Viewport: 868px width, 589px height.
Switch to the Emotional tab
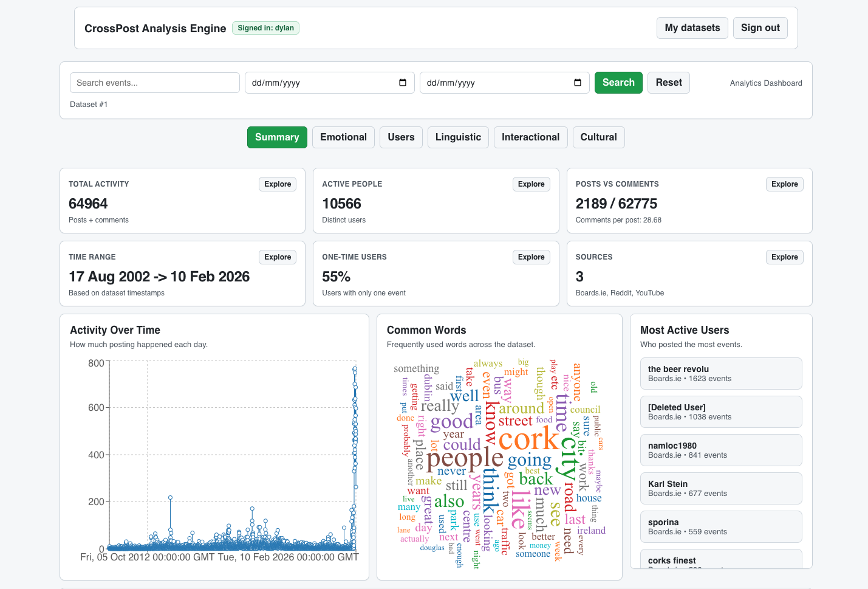tap(343, 137)
